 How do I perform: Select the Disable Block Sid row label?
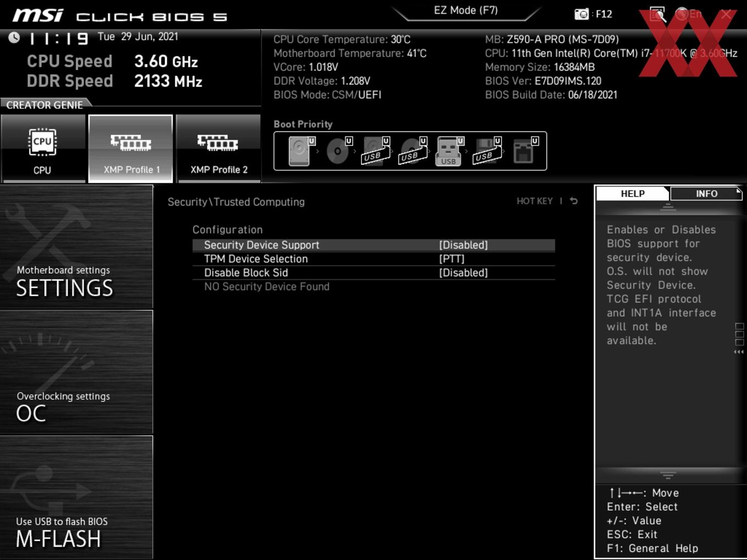246,272
